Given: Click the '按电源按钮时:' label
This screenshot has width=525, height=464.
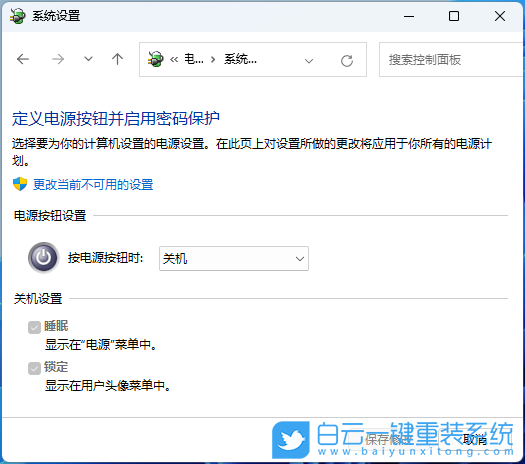Looking at the screenshot, I should pyautogui.click(x=106, y=258).
